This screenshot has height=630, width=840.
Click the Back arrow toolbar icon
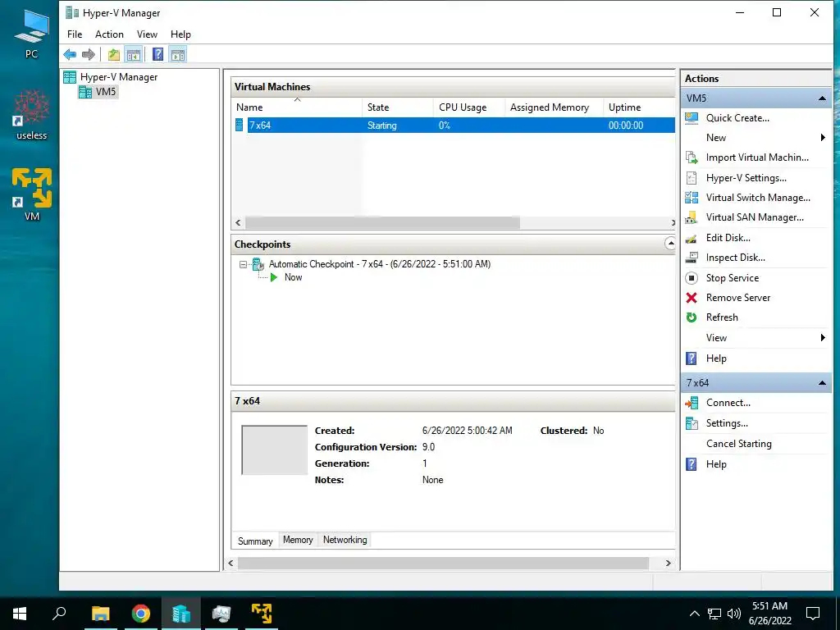[70, 54]
